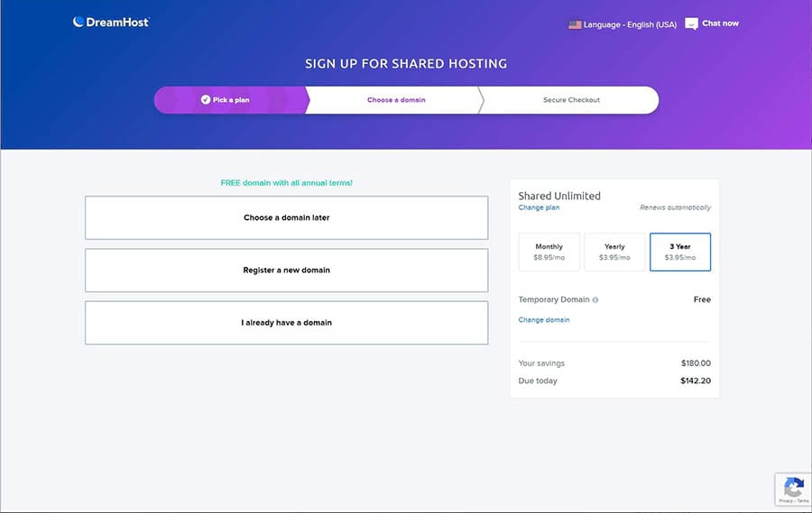Select Register a new domain option

(286, 270)
